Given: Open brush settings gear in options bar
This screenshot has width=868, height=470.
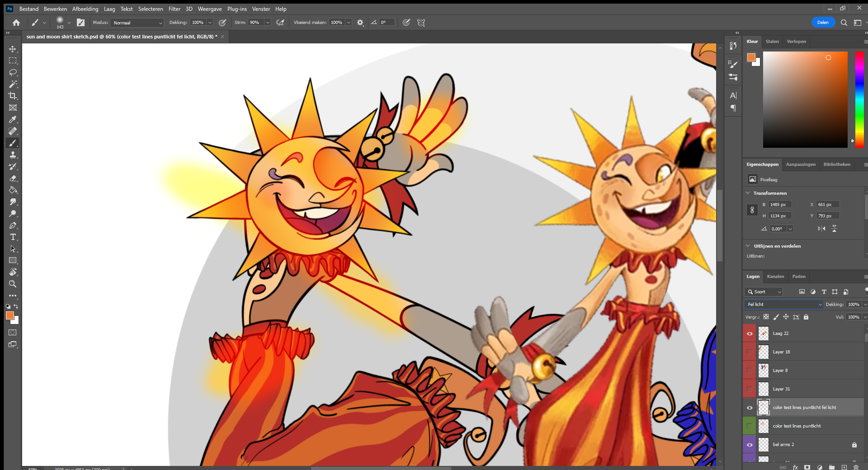Looking at the screenshot, I should click(x=360, y=23).
